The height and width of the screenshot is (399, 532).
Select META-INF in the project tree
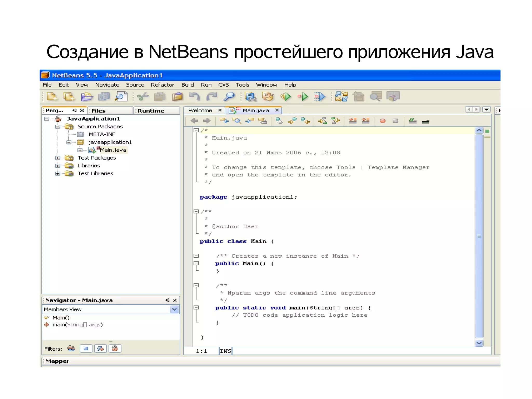(x=102, y=134)
